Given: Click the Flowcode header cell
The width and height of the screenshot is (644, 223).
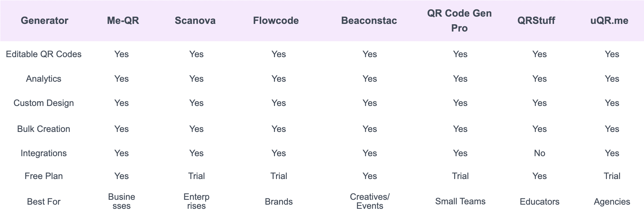Looking at the screenshot, I should point(276,21).
